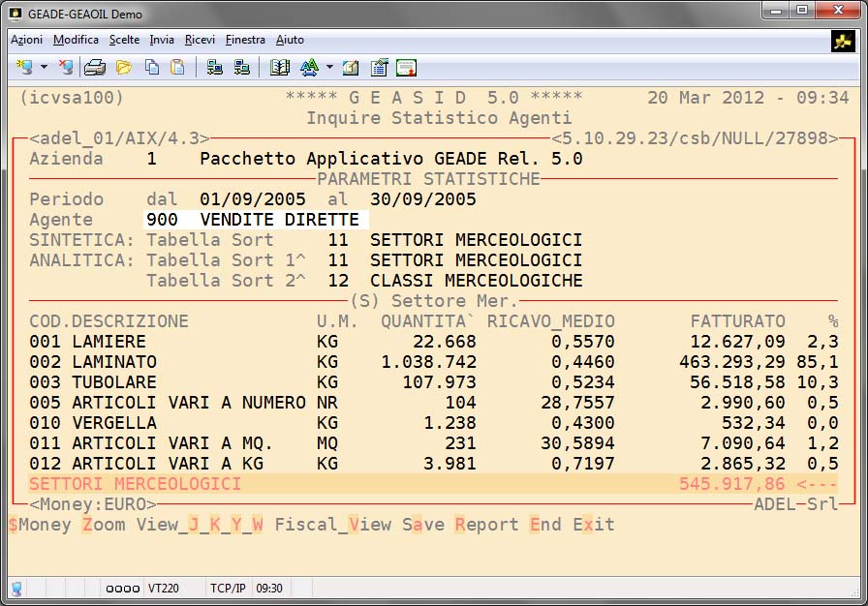Click the Agente field showing 900
Screen dimensions: 868x606
click(x=162, y=220)
